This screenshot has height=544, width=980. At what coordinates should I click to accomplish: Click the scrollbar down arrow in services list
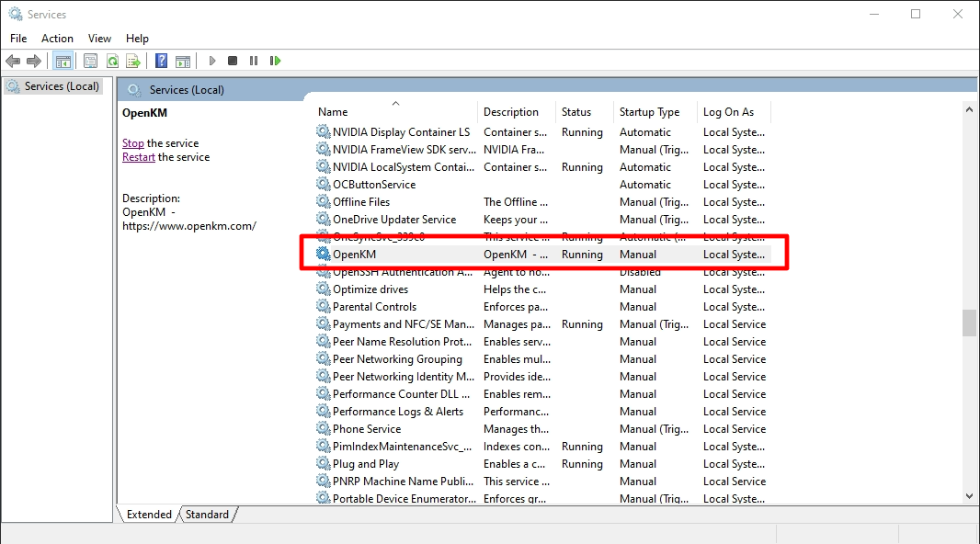click(969, 496)
